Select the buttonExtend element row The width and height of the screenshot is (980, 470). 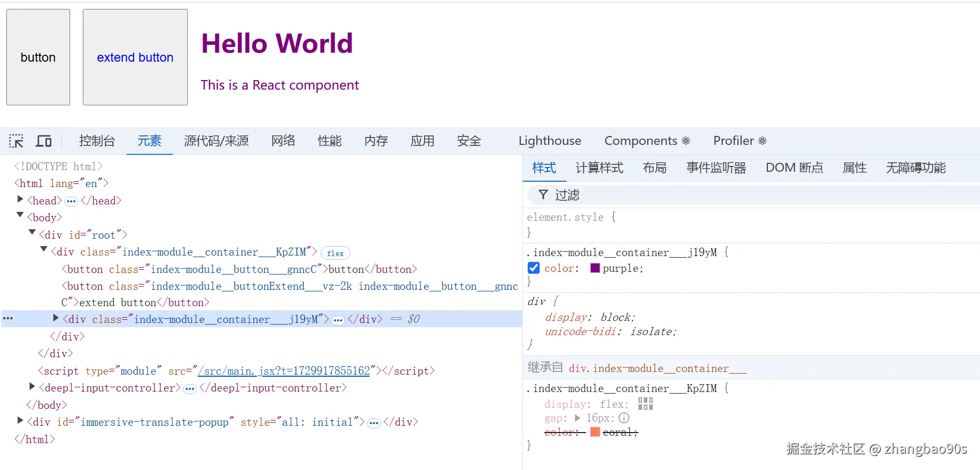(x=262, y=294)
